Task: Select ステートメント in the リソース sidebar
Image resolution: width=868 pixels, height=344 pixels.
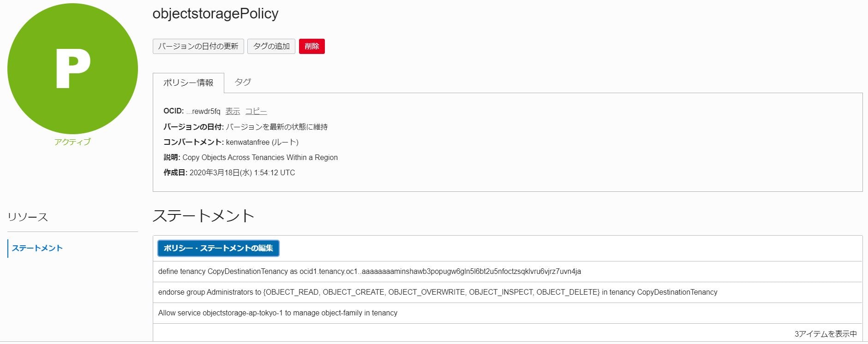Action: pos(37,248)
